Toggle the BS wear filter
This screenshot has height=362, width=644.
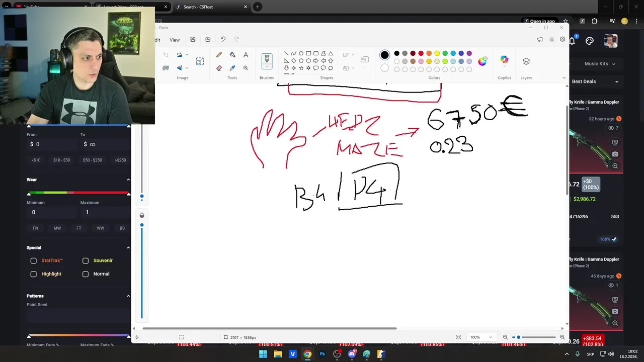(x=122, y=228)
